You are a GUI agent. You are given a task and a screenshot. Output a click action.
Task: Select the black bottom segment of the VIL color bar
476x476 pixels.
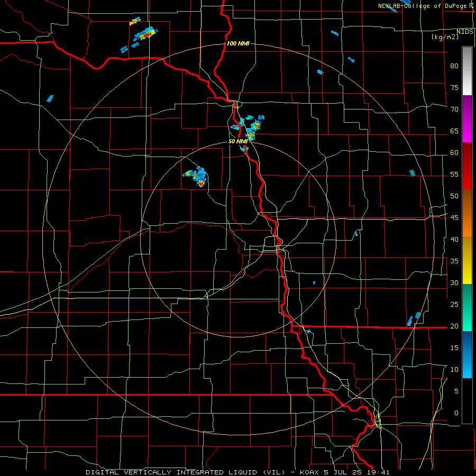pyautogui.click(x=467, y=401)
